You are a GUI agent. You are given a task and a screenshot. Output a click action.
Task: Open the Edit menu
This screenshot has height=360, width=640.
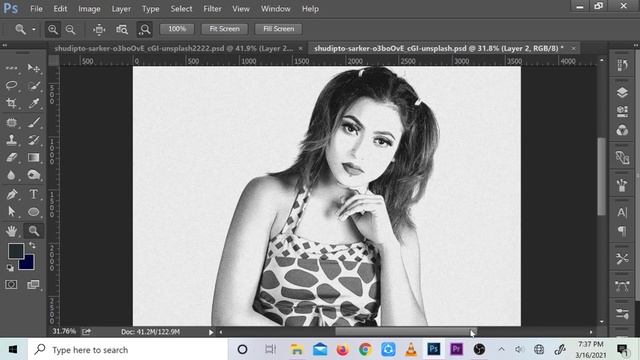coord(60,9)
